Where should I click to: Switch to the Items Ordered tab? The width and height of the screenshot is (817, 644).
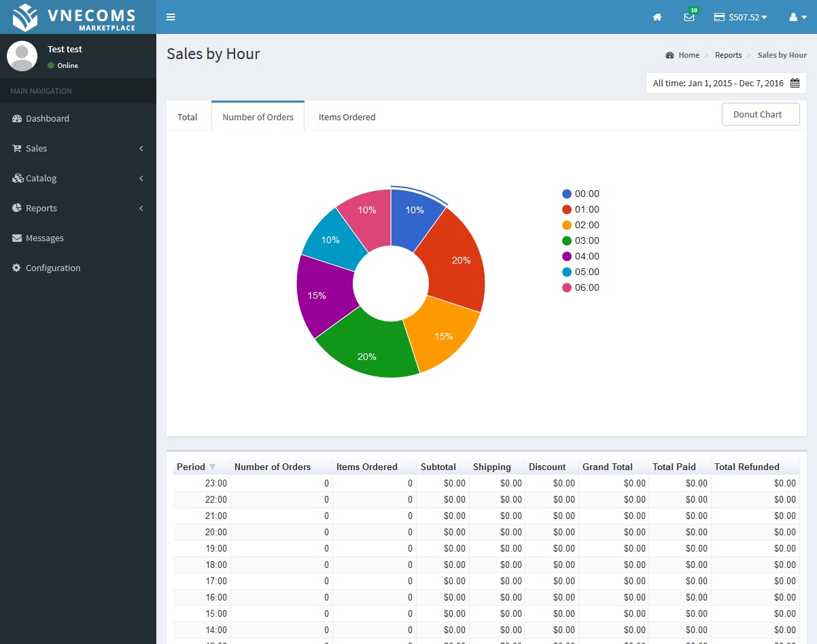tap(347, 117)
